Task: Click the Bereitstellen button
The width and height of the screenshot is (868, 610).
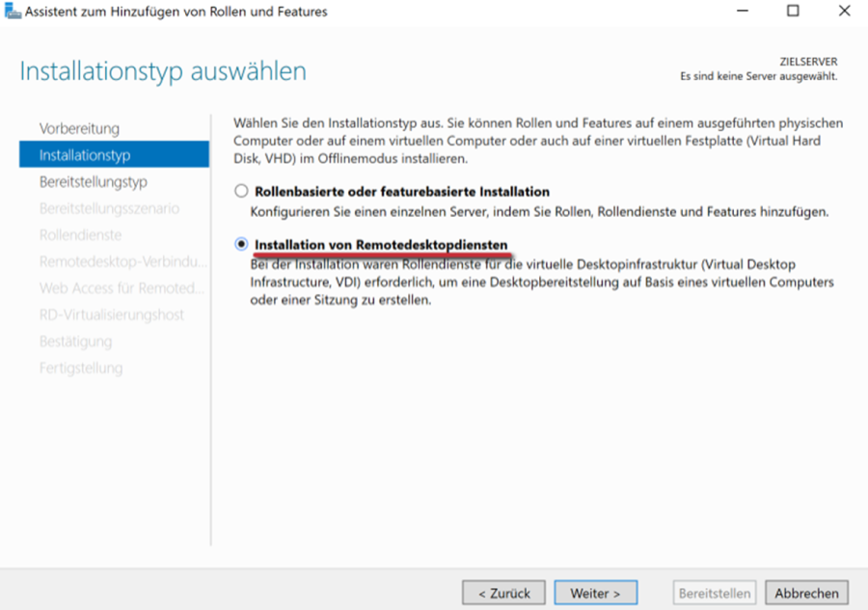Action: (715, 593)
